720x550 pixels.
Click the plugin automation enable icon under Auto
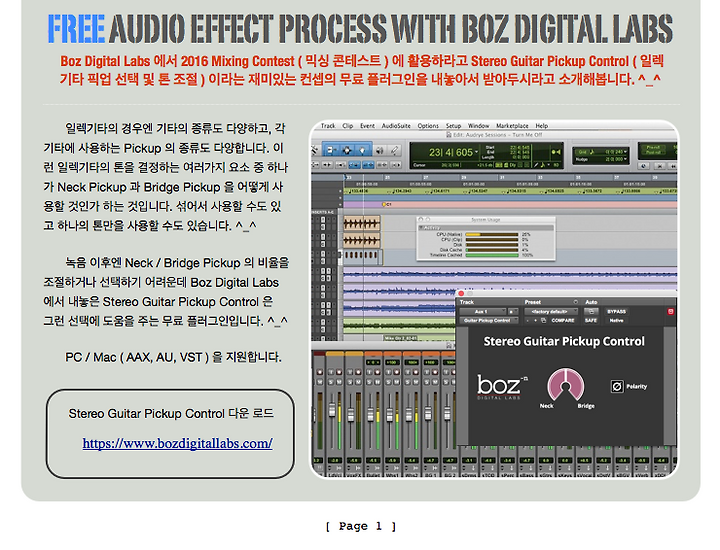point(591,311)
